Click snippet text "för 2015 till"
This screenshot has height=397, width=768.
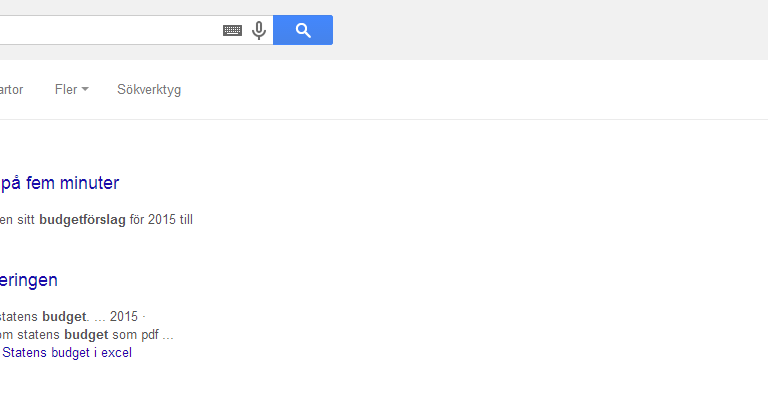161,220
